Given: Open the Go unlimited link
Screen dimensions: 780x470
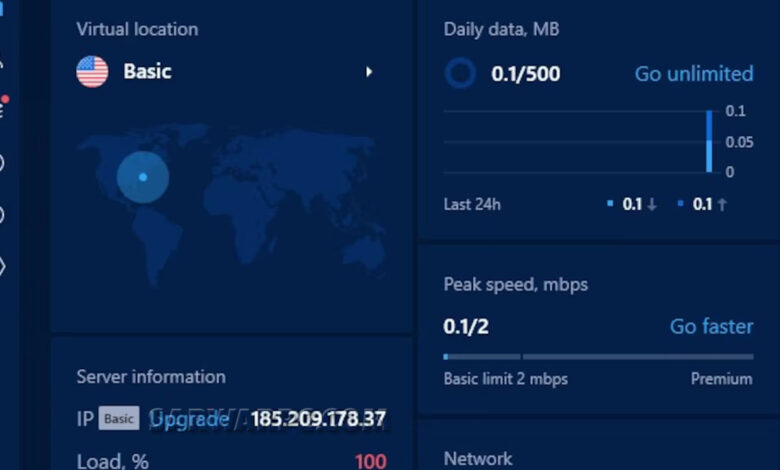Looking at the screenshot, I should point(694,74).
